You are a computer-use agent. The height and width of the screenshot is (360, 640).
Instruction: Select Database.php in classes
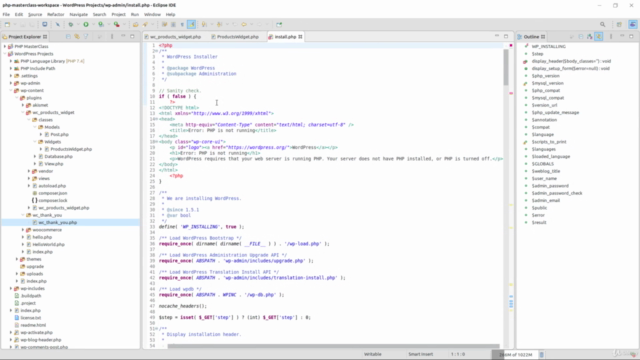pyautogui.click(x=58, y=156)
